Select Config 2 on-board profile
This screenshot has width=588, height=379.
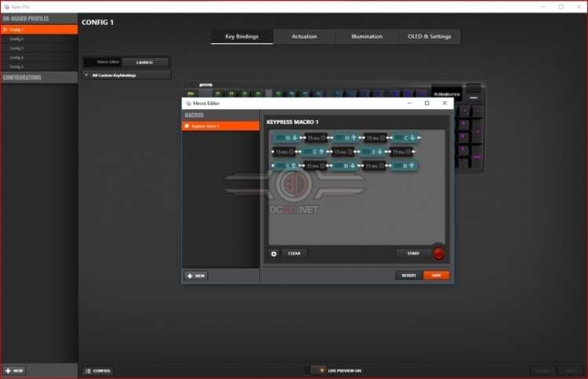39,39
